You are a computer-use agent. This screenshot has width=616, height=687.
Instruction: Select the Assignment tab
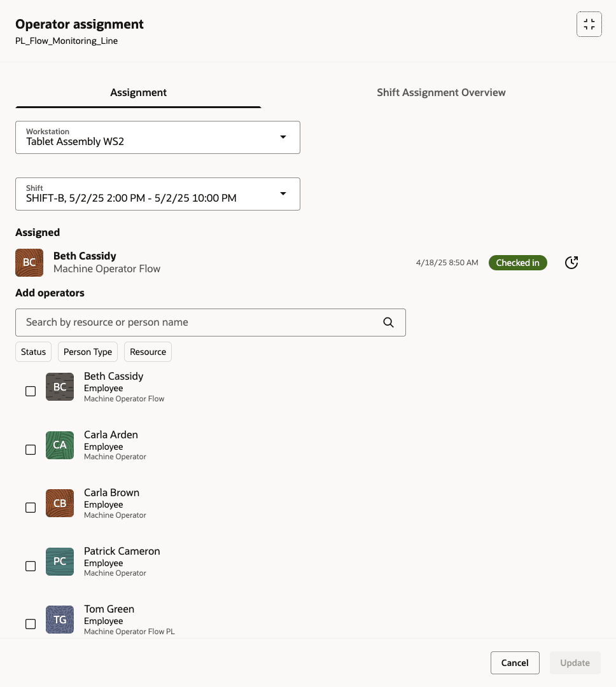click(138, 92)
